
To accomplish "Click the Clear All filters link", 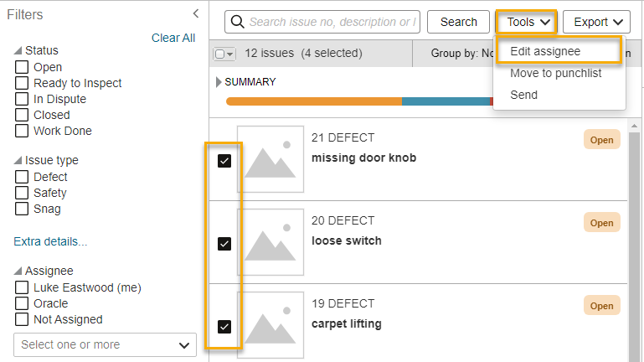I will point(173,38).
